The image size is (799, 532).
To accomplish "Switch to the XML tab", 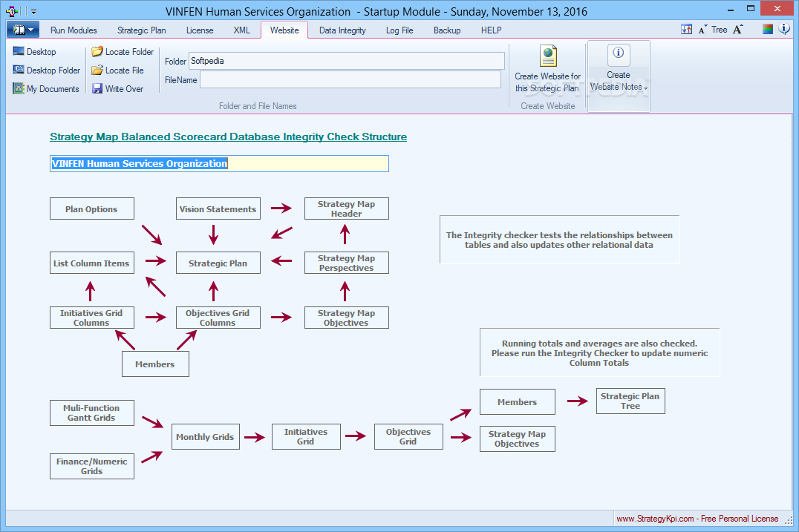I will (x=241, y=30).
